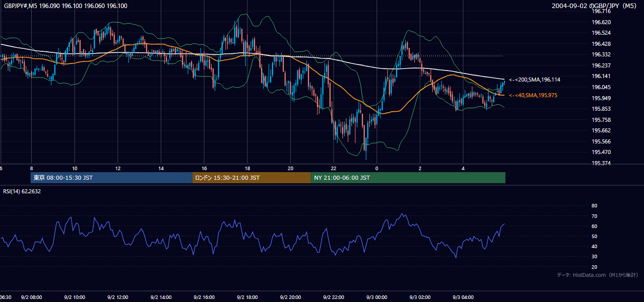Click hour mark 14 on price chart axis
The height and width of the screenshot is (302, 644).
pos(161,168)
